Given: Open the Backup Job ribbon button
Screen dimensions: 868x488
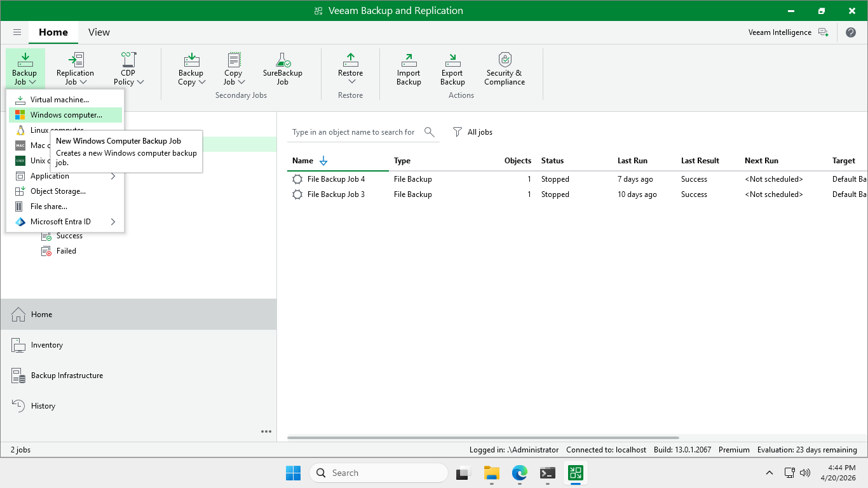Looking at the screenshot, I should click(25, 69).
